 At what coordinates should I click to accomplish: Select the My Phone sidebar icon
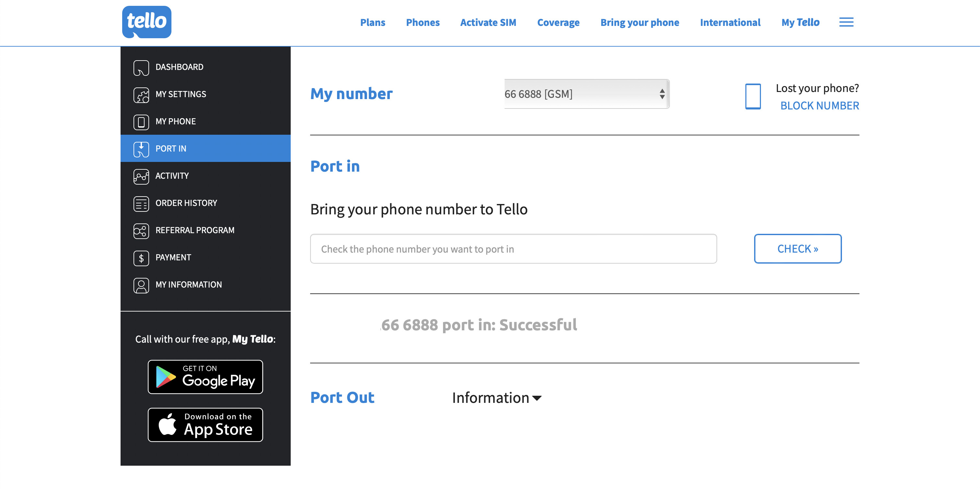[x=141, y=122]
